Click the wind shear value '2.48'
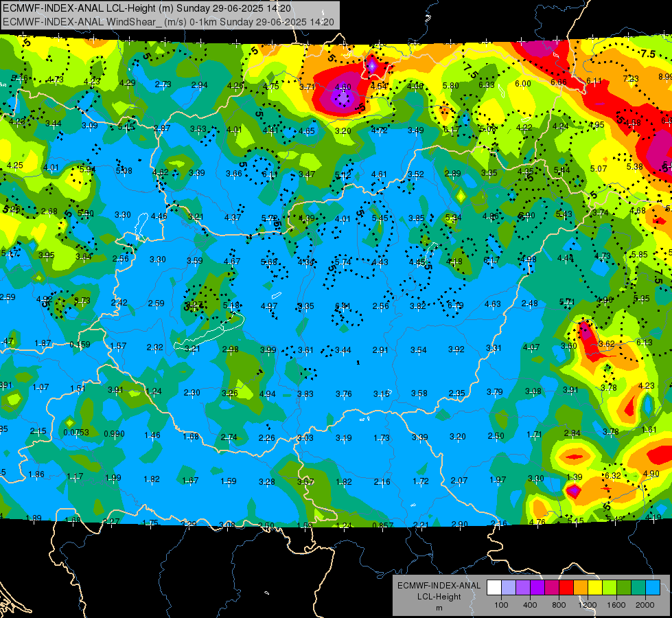 tap(530, 304)
